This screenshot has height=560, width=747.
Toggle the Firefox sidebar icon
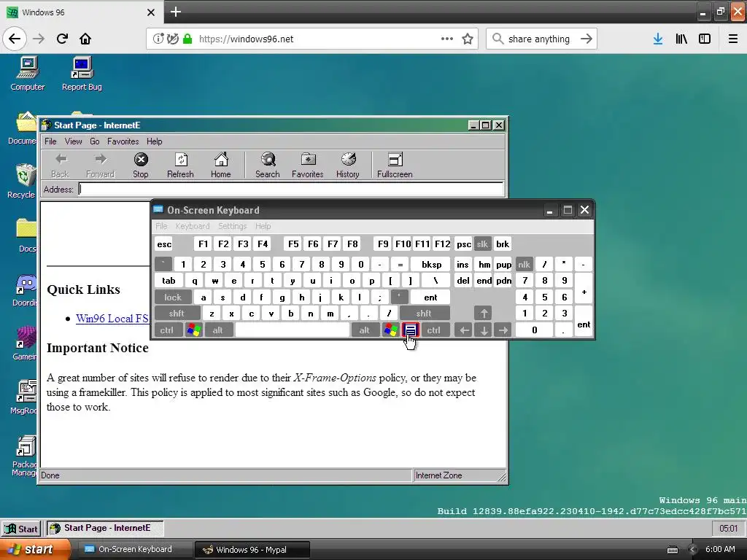coord(705,39)
